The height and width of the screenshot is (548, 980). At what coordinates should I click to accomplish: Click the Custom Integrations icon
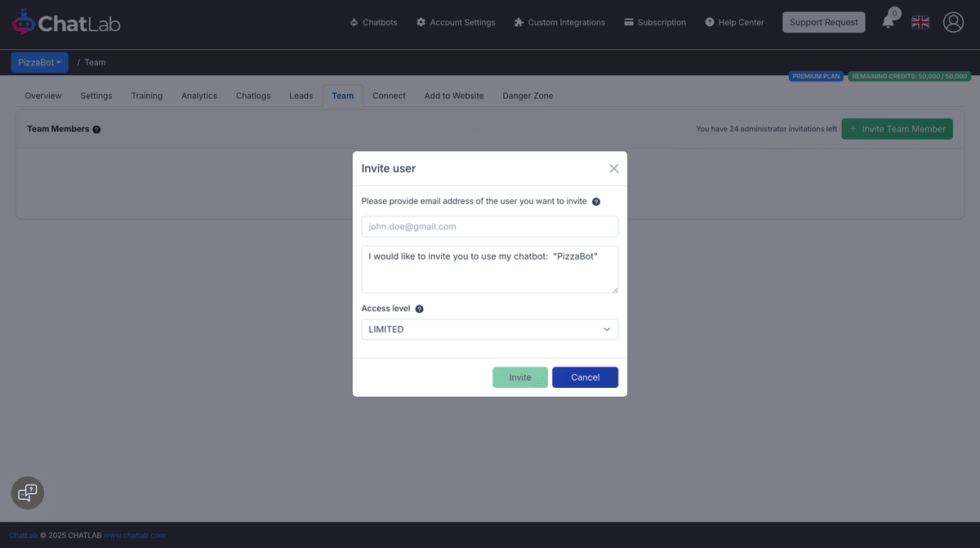pos(517,22)
